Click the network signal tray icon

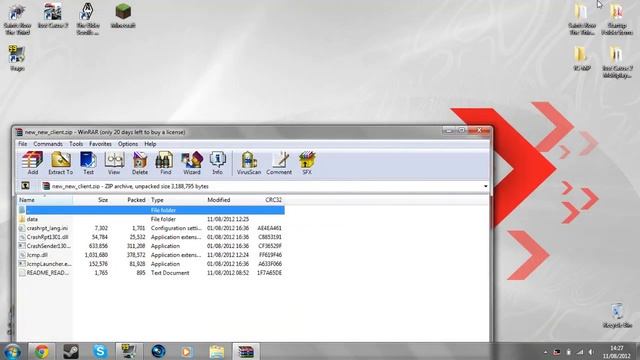click(x=580, y=352)
